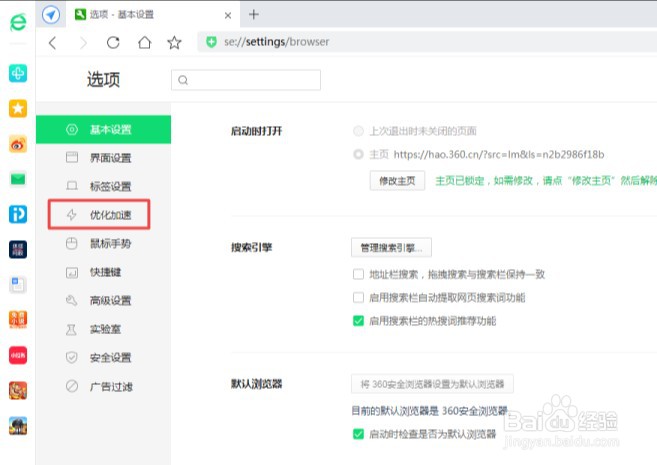Open 快捷键 settings section
This screenshot has height=465, width=657.
[103, 272]
